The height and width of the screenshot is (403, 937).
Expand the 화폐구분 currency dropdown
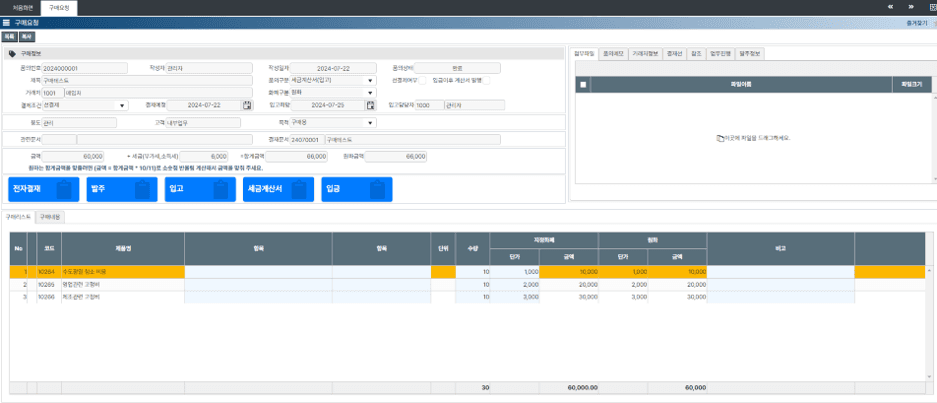[370, 92]
